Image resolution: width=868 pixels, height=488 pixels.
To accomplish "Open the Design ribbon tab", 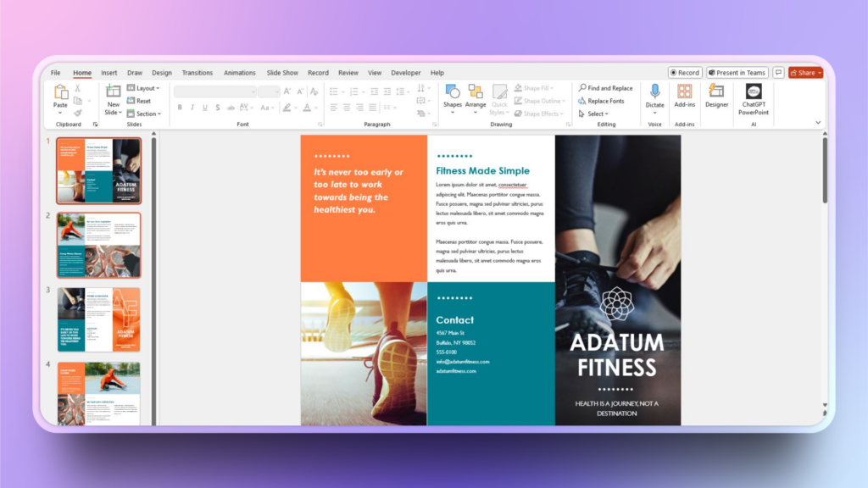I will (x=161, y=73).
